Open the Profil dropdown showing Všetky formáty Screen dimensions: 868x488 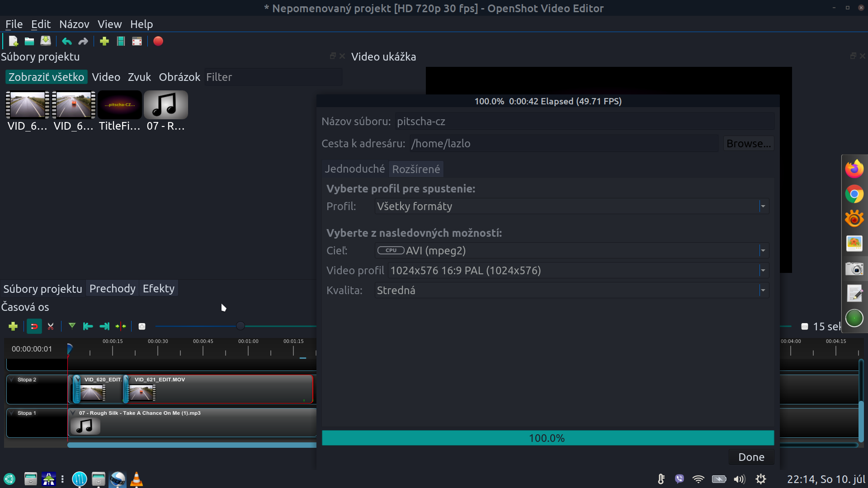pyautogui.click(x=571, y=206)
